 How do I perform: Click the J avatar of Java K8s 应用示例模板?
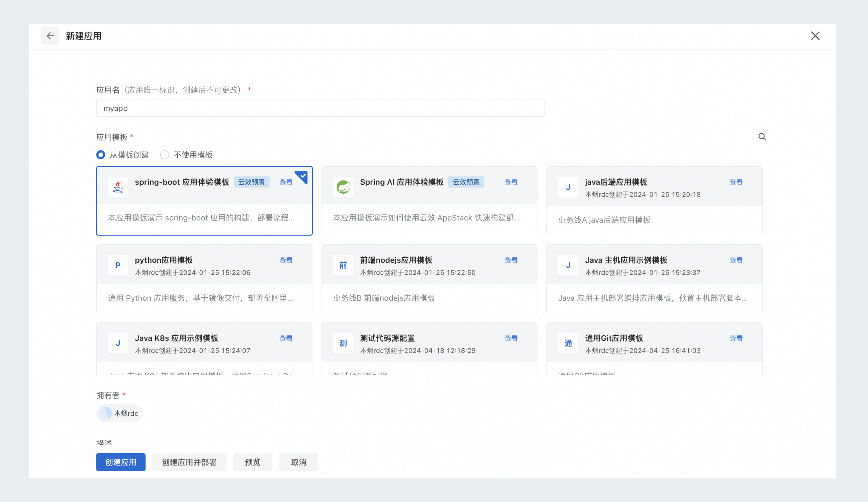click(118, 343)
